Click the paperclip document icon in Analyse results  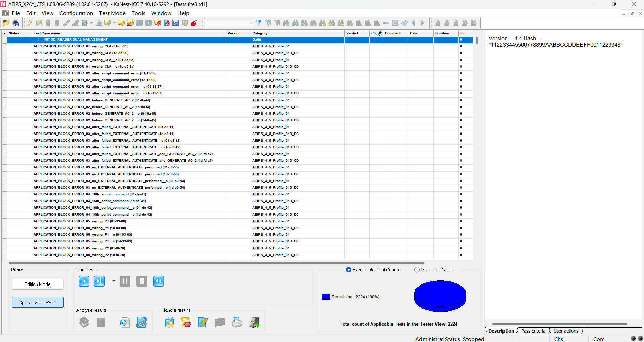pos(142,322)
